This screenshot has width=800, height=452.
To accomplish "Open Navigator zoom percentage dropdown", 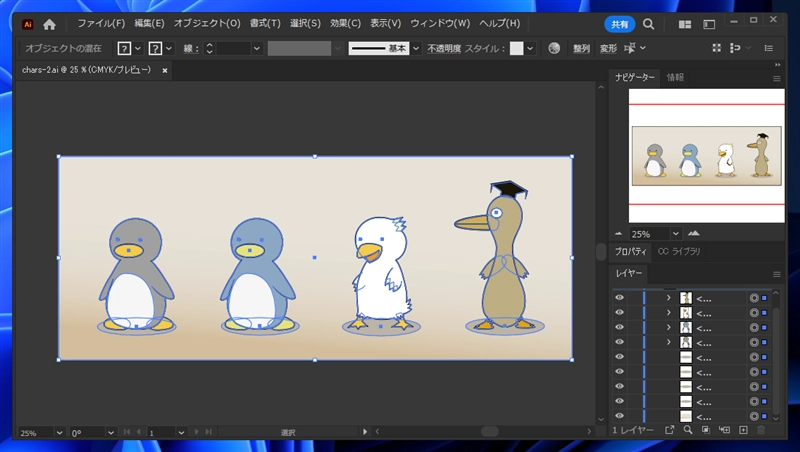I will point(676,234).
